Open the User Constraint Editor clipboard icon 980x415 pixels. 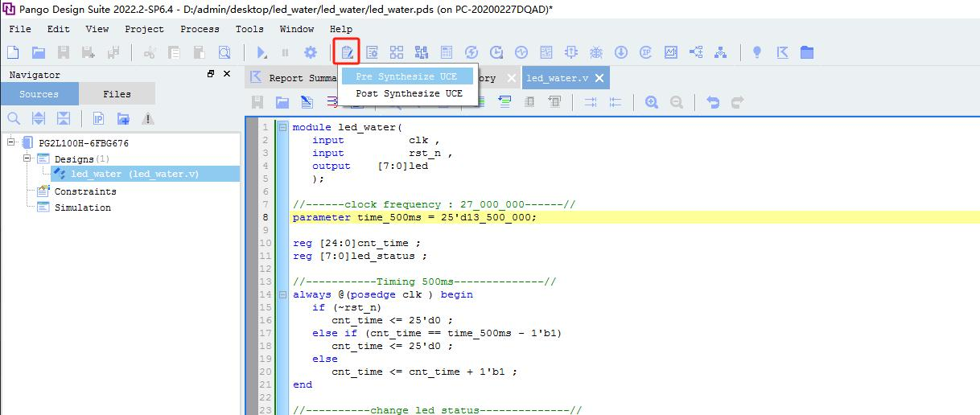tap(347, 52)
